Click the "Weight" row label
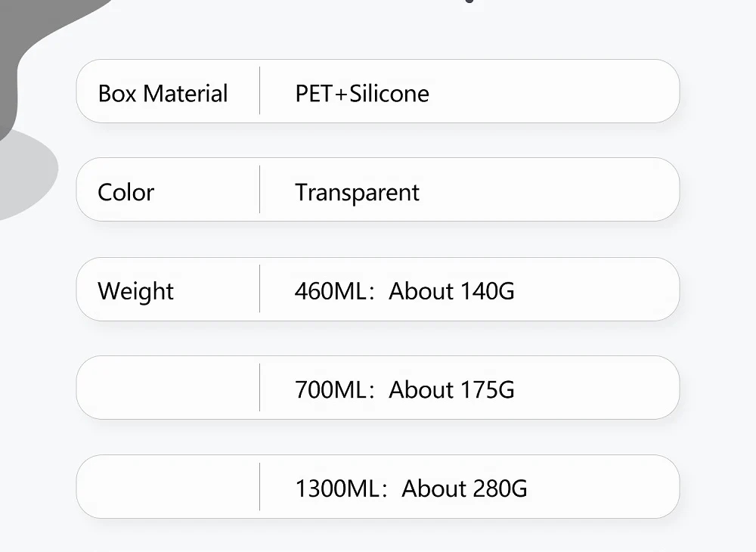The image size is (756, 552). coord(135,291)
